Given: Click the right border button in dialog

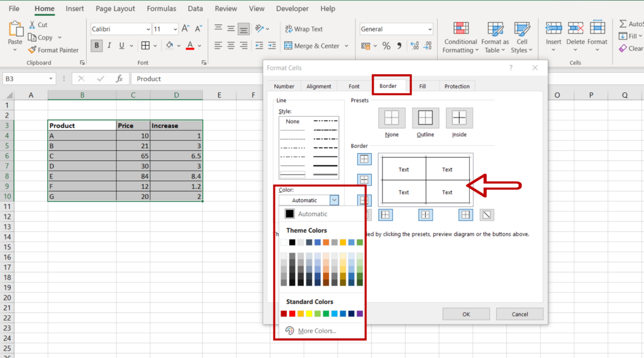Looking at the screenshot, I should (465, 214).
